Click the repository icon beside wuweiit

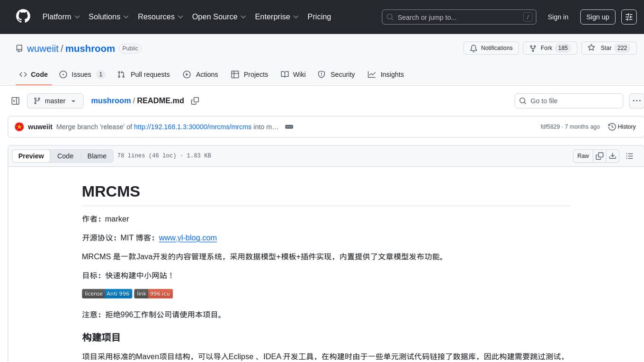coord(19,48)
